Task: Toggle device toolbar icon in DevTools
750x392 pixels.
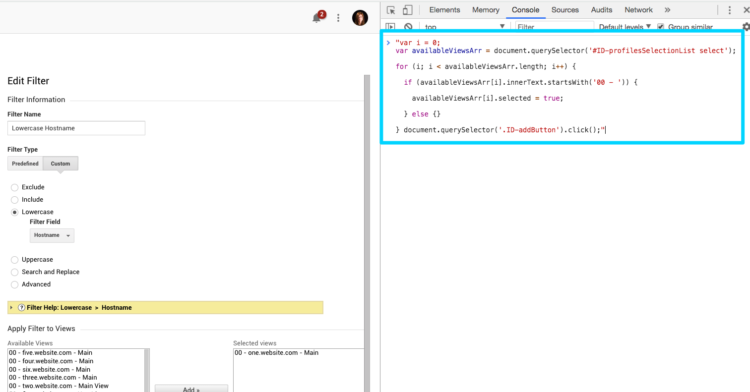Action: click(x=407, y=10)
